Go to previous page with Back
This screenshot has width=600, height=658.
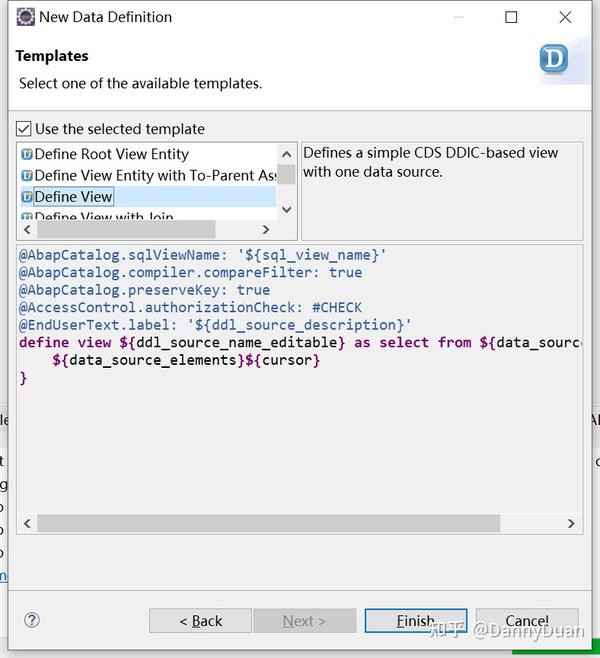coord(201,621)
